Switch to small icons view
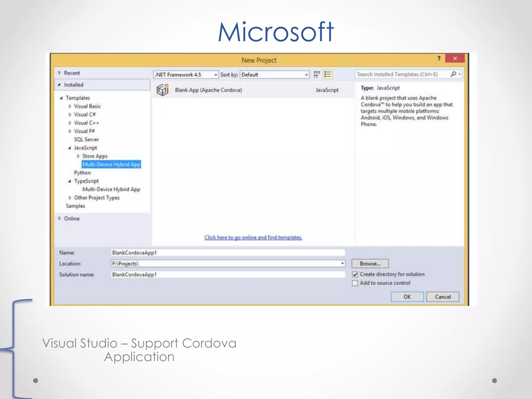532x399 pixels. (316, 75)
